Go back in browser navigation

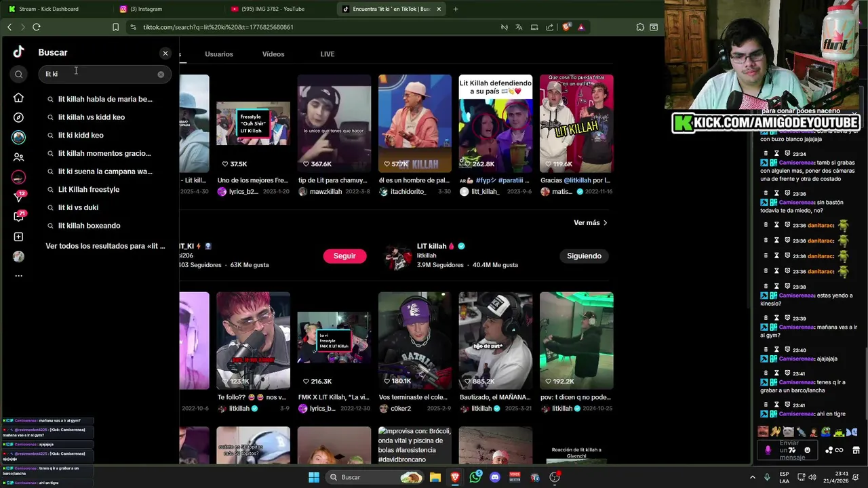coord(9,27)
